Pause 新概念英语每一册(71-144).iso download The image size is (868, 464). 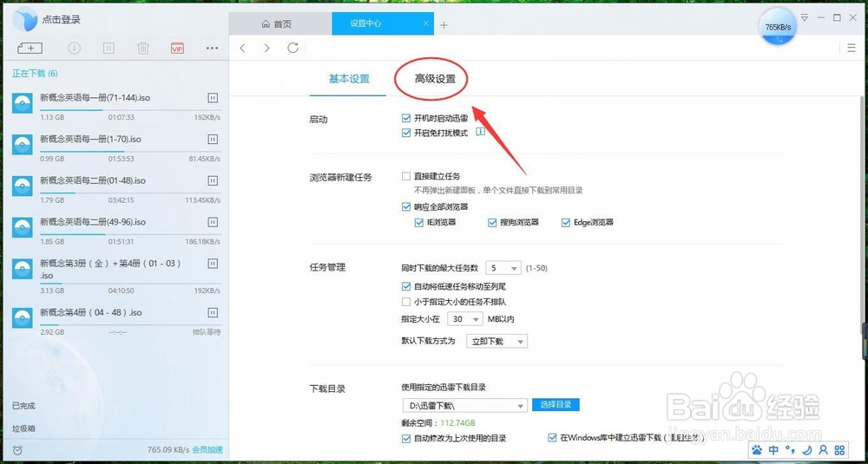click(x=213, y=98)
